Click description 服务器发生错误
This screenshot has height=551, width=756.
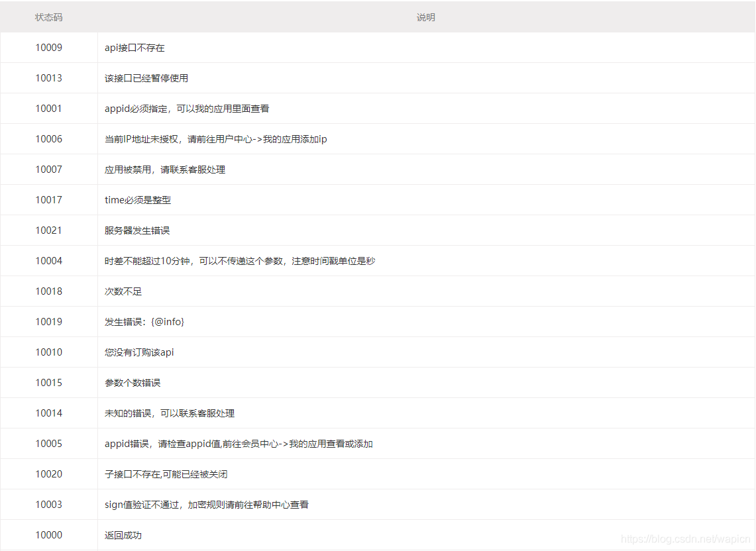click(137, 230)
